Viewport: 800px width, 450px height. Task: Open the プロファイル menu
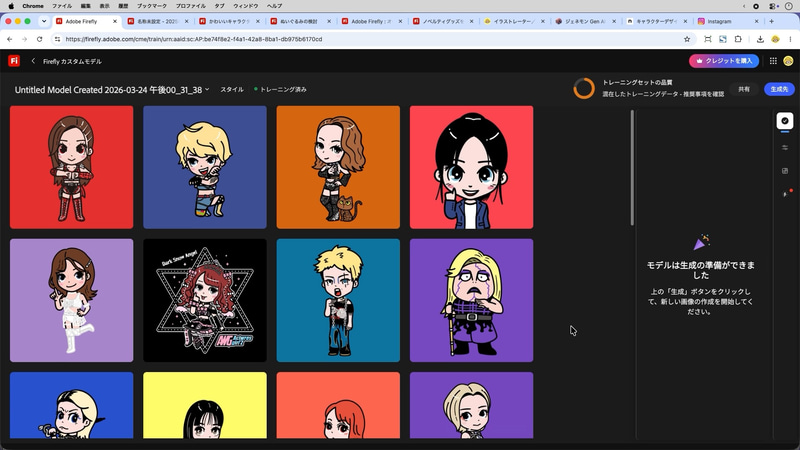point(190,6)
